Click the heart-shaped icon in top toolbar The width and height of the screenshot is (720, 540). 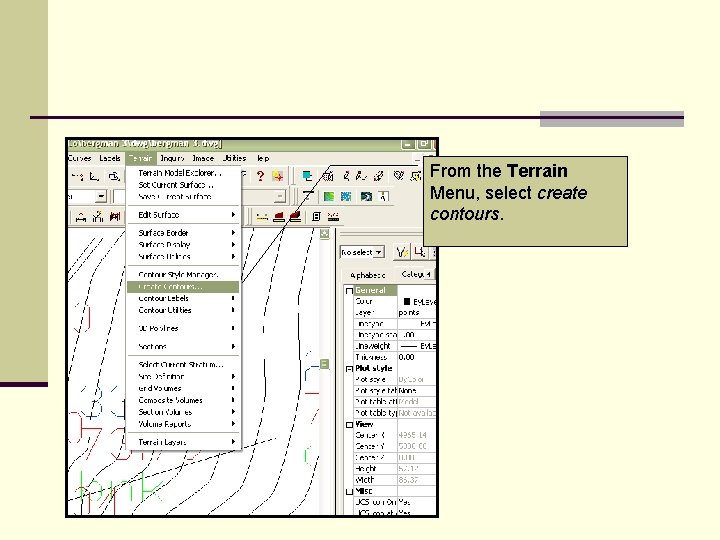(399, 176)
